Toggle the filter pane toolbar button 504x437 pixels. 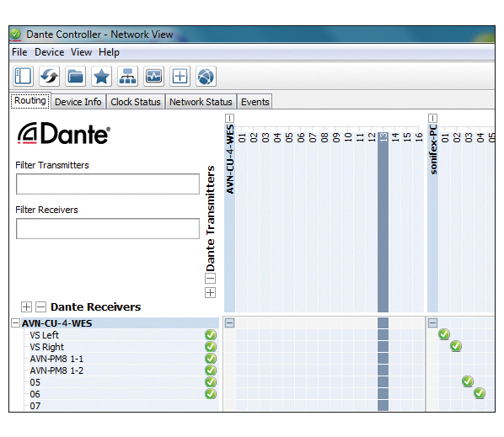point(23,77)
